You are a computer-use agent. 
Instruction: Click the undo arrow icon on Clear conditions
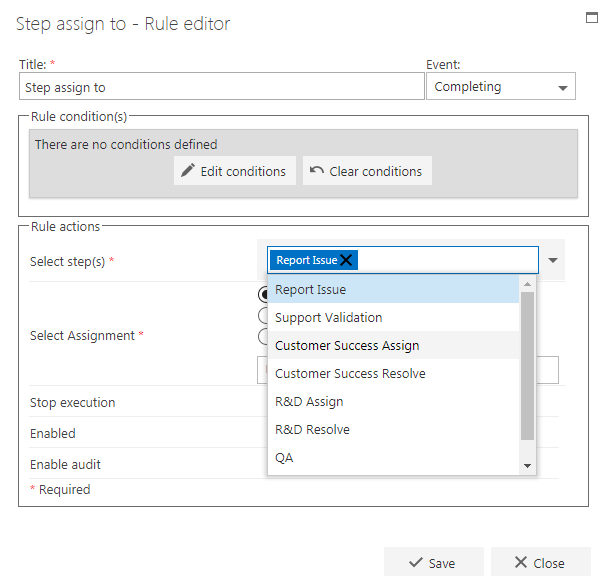(316, 170)
